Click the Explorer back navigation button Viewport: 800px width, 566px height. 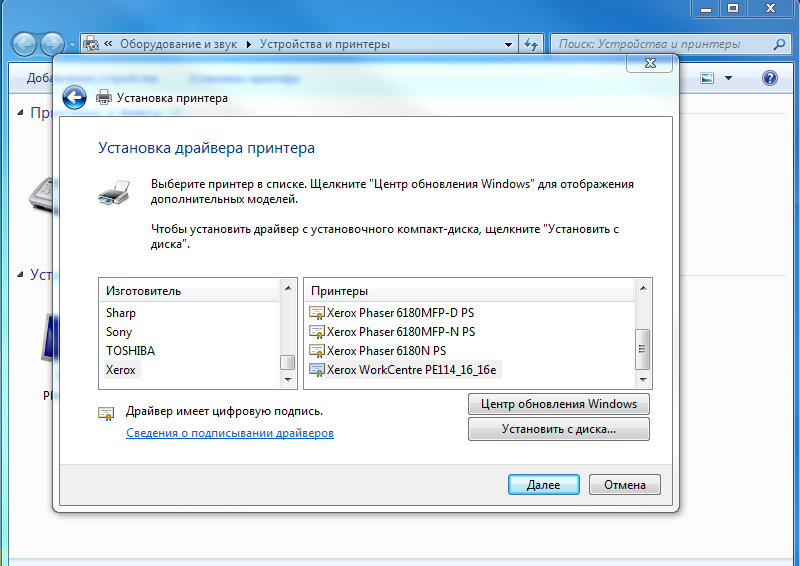(x=24, y=44)
